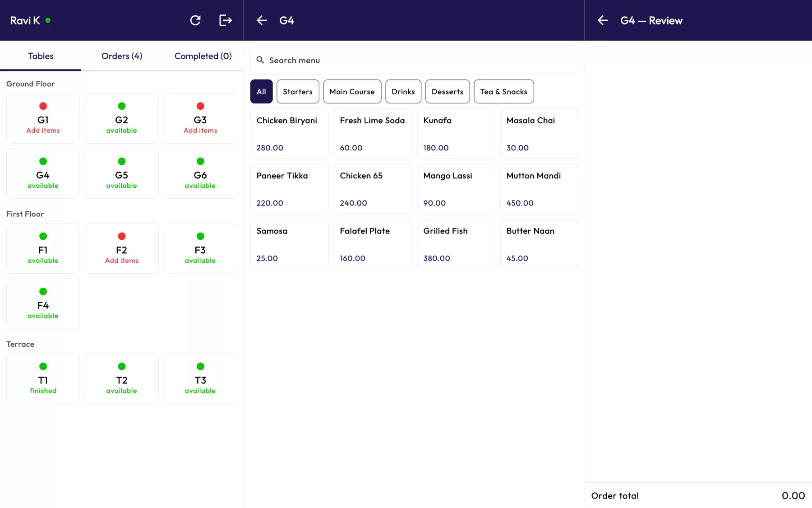Add Kunafa to order
The image size is (812, 508).
pyautogui.click(x=456, y=134)
